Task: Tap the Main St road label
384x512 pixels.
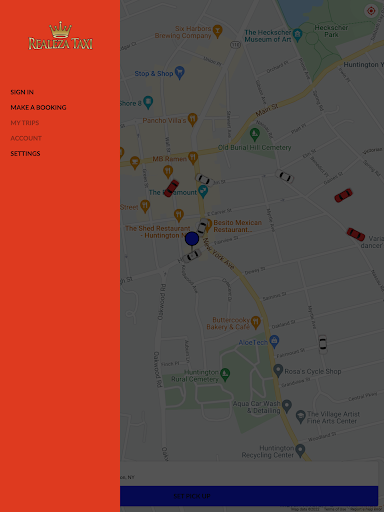Action: (267, 110)
